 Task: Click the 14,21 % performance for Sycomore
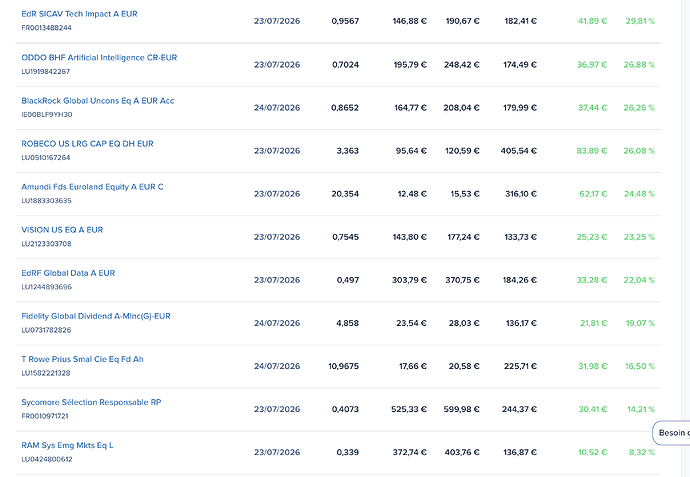(641, 410)
